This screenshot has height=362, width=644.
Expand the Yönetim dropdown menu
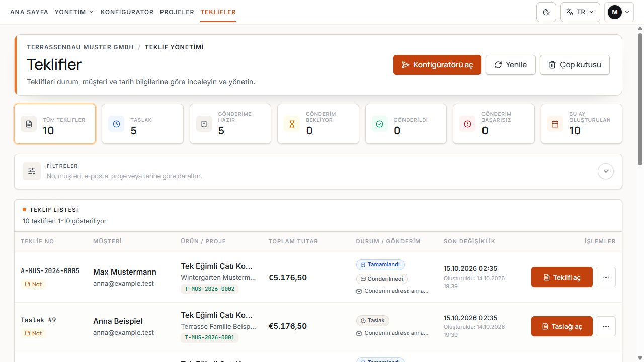(74, 12)
